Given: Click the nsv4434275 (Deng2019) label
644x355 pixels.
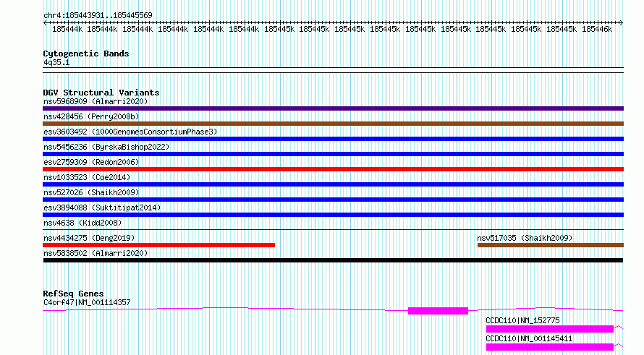Looking at the screenshot, I should point(89,238).
